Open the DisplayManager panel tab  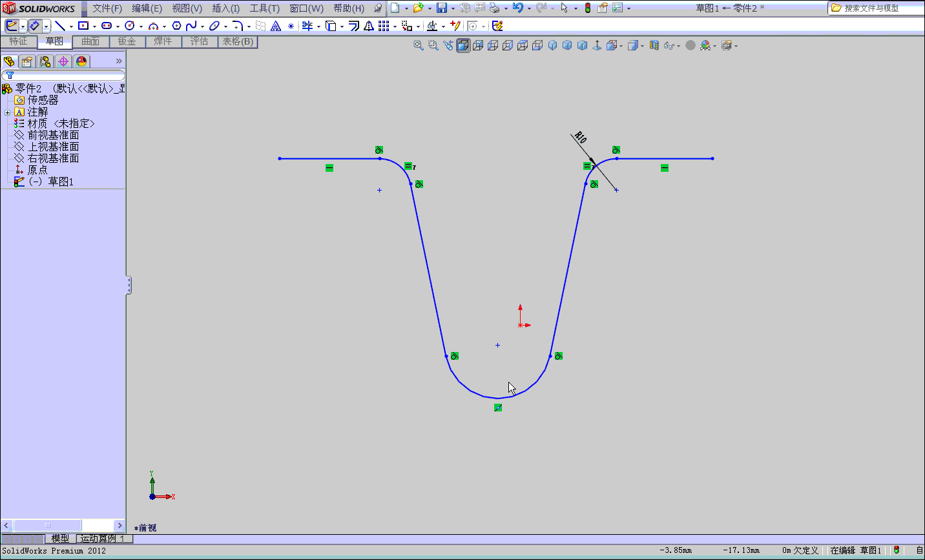point(81,61)
